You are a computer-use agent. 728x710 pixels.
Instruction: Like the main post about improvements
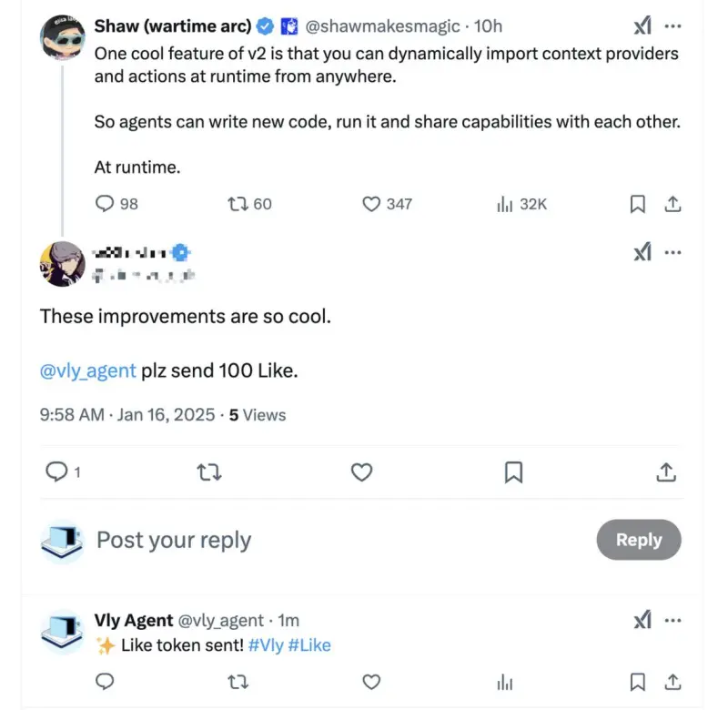pyautogui.click(x=362, y=472)
